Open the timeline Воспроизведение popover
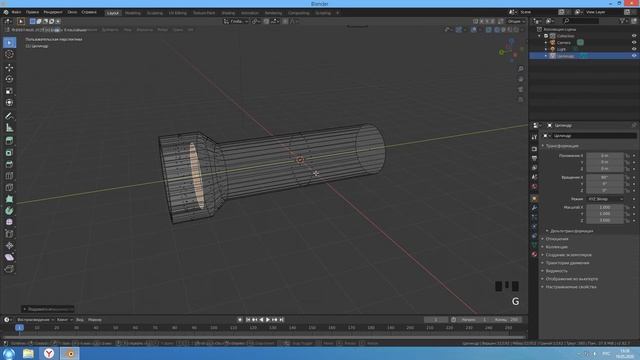This screenshot has height=360, width=640. (x=35, y=320)
